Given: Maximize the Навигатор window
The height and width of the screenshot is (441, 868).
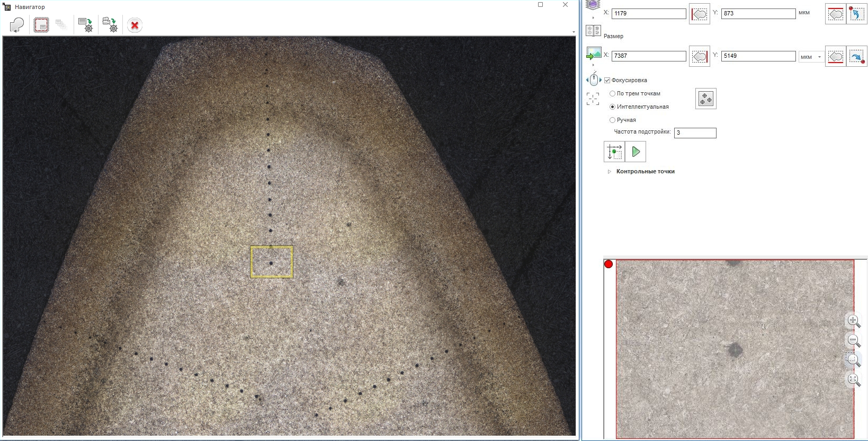Looking at the screenshot, I should 540,5.
